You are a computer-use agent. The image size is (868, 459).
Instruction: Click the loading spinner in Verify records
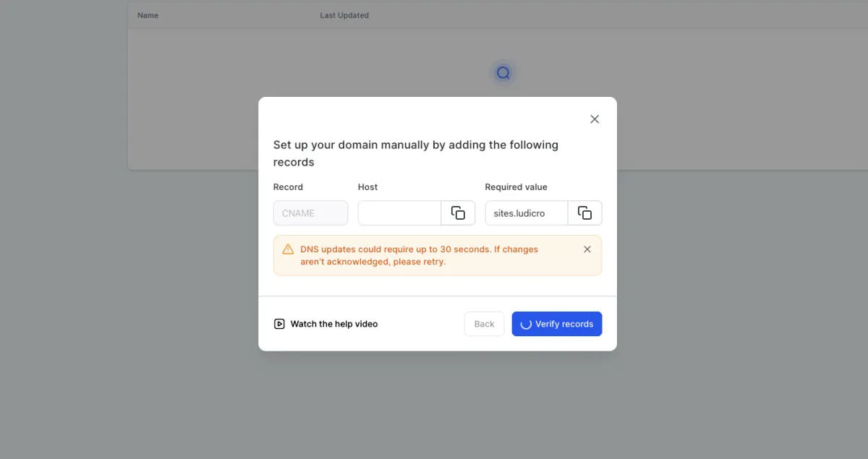[526, 324]
